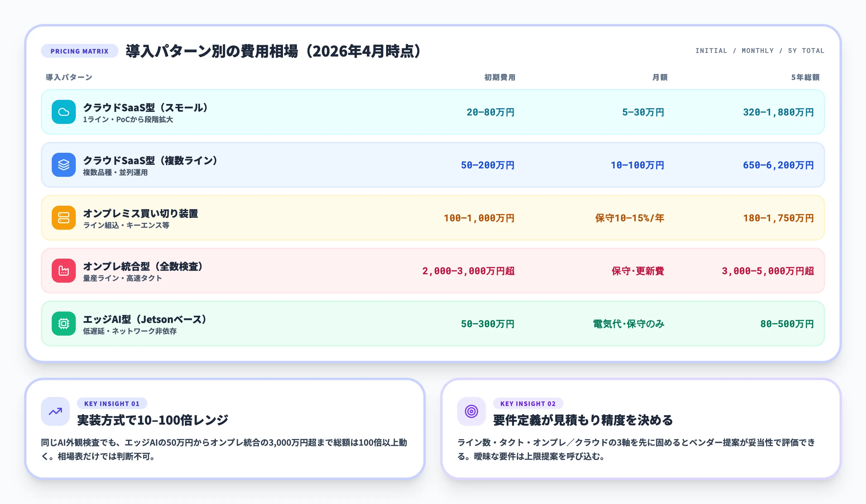Click the server icon for オンプレミス買い切り装置
866x504 pixels.
(x=63, y=218)
